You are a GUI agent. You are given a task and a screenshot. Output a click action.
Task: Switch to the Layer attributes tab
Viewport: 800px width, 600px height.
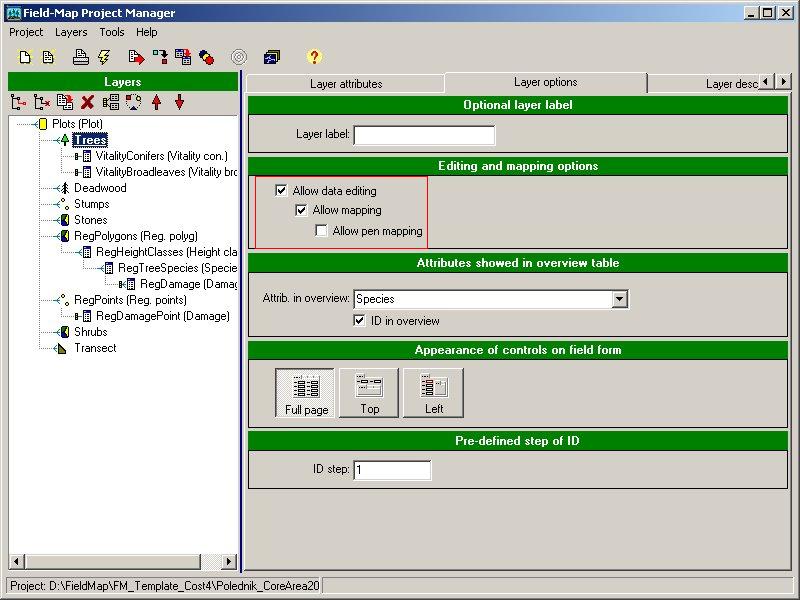(x=343, y=84)
